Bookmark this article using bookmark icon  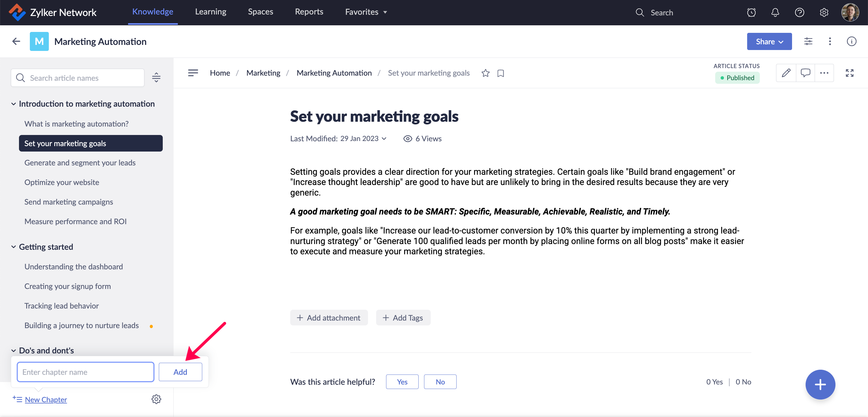[x=500, y=73]
